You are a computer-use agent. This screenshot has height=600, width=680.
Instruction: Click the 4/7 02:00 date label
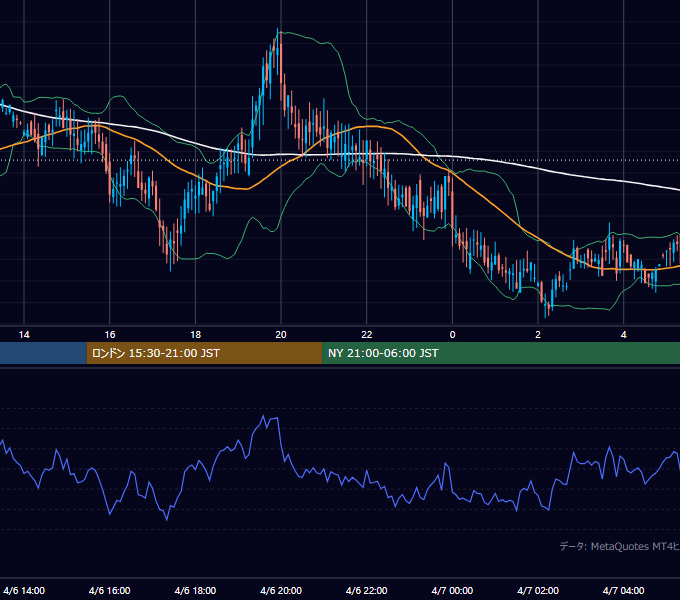click(x=538, y=590)
